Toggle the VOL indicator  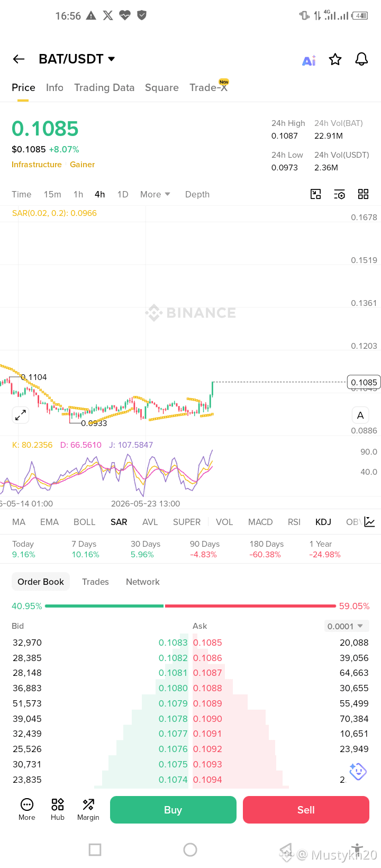coord(224,522)
